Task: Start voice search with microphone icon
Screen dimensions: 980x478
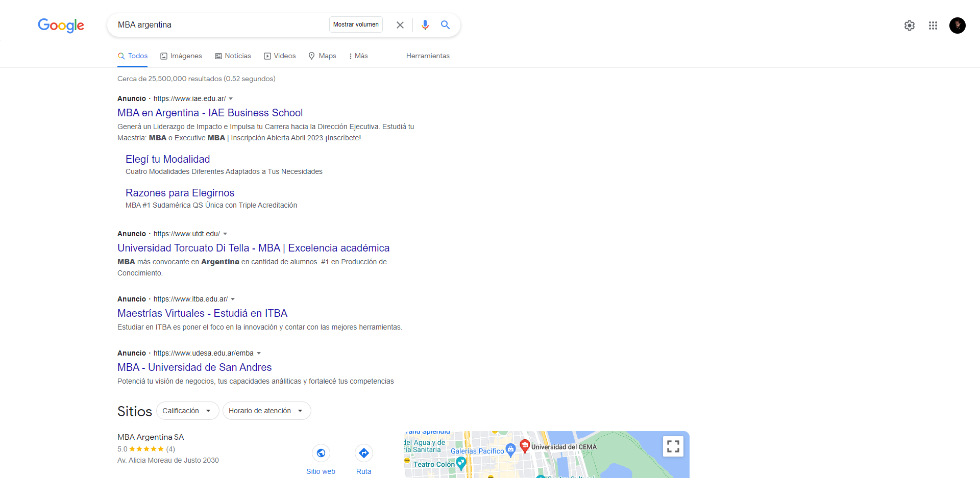Action: [x=425, y=25]
